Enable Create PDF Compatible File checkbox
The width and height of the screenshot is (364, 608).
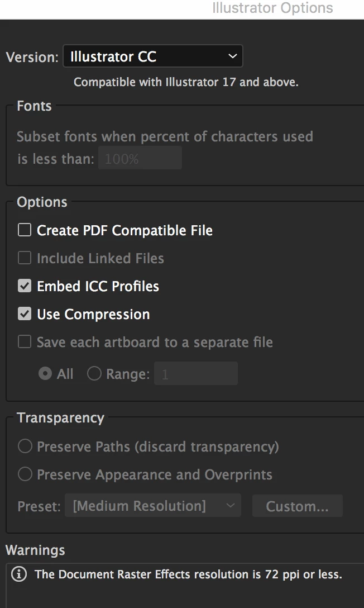tap(25, 230)
